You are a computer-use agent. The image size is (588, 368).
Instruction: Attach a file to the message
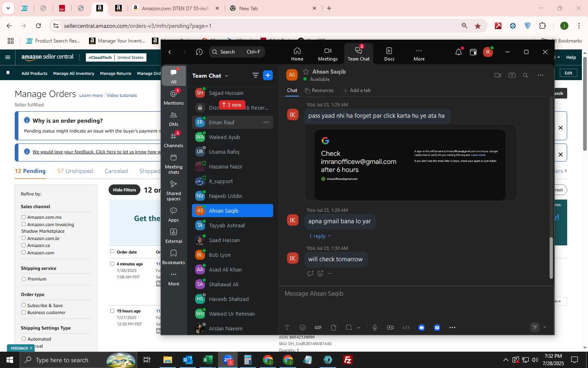pyautogui.click(x=334, y=328)
